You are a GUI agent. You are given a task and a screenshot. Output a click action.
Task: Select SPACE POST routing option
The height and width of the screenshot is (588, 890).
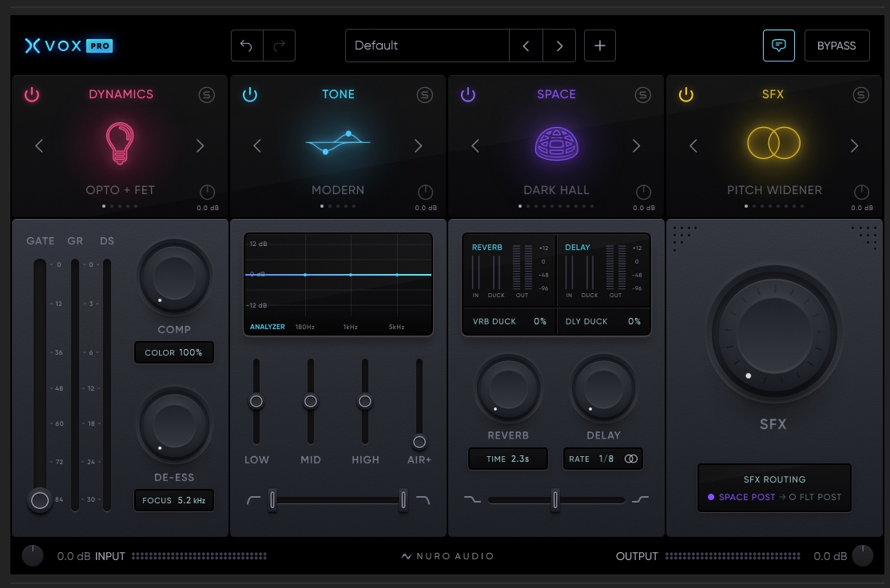741,497
